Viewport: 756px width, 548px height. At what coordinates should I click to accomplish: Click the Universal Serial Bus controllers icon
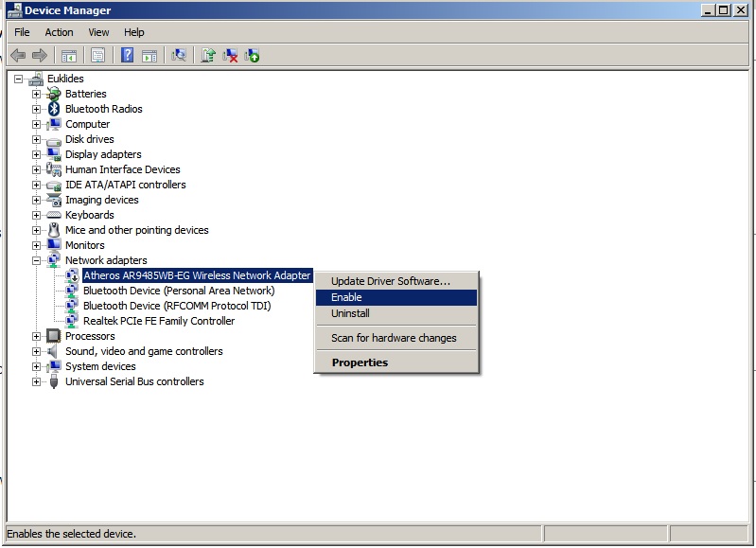(x=54, y=381)
